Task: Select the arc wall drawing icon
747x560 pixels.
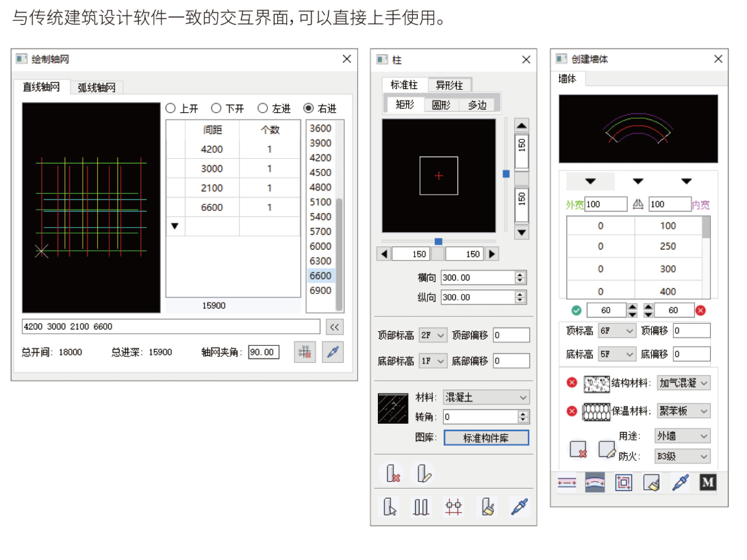Action: (594, 483)
